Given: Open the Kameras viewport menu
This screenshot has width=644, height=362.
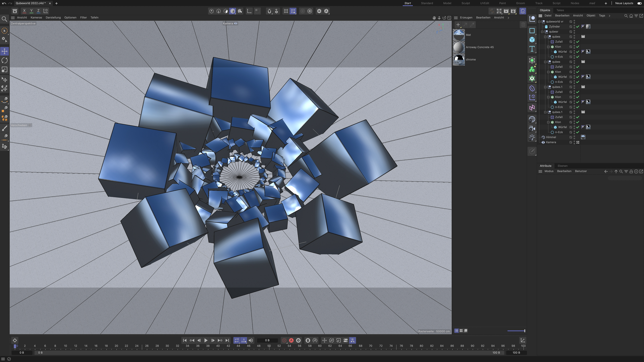Looking at the screenshot, I should [x=36, y=17].
